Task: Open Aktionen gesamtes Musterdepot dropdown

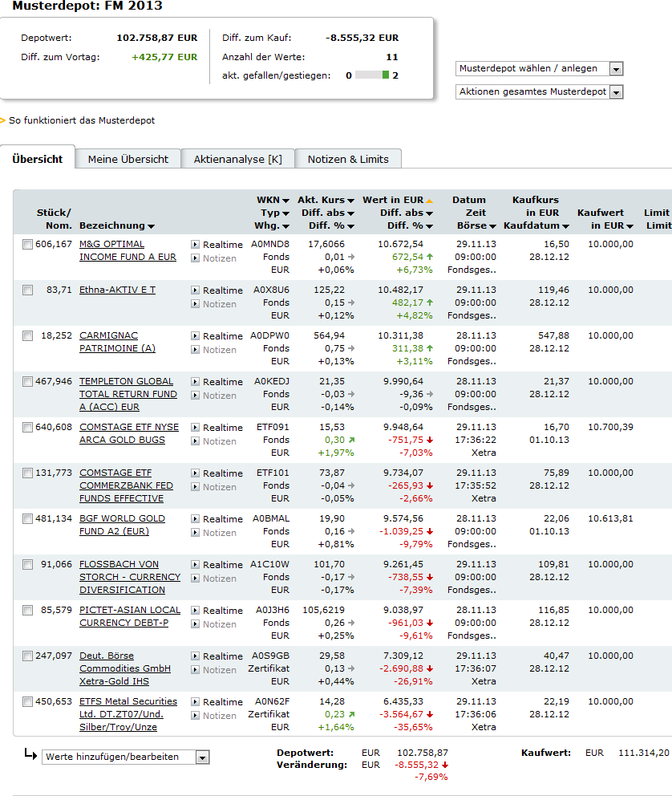Action: point(539,92)
